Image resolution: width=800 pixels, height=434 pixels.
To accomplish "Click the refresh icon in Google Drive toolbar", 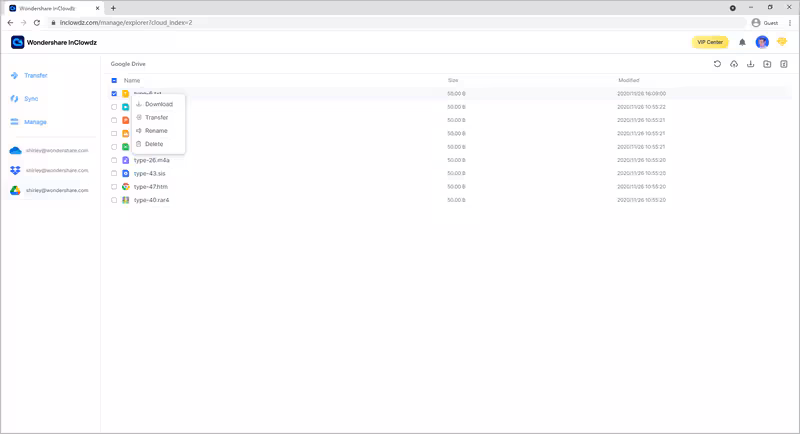I will pyautogui.click(x=717, y=64).
